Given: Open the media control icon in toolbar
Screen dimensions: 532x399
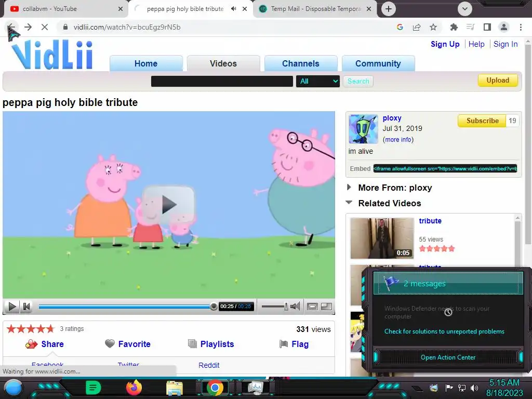Looking at the screenshot, I should [x=470, y=27].
